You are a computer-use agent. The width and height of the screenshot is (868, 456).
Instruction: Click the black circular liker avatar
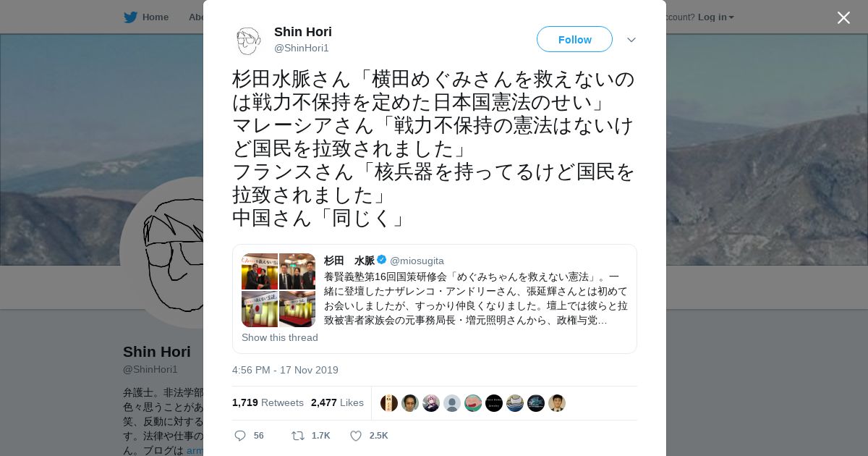pos(494,403)
